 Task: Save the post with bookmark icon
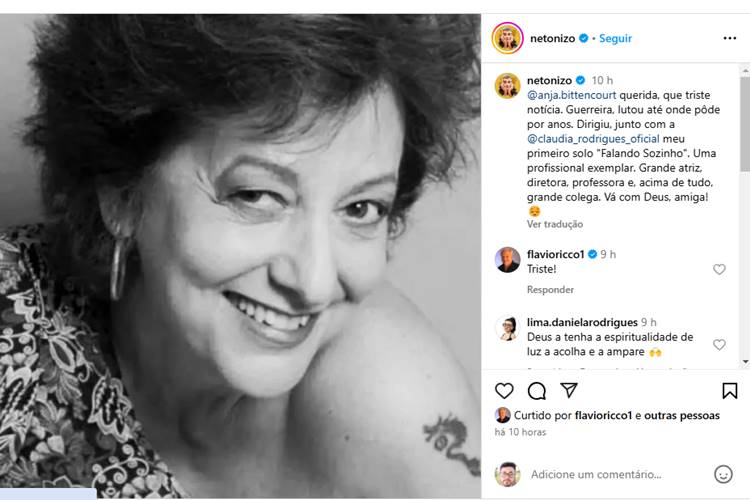730,390
